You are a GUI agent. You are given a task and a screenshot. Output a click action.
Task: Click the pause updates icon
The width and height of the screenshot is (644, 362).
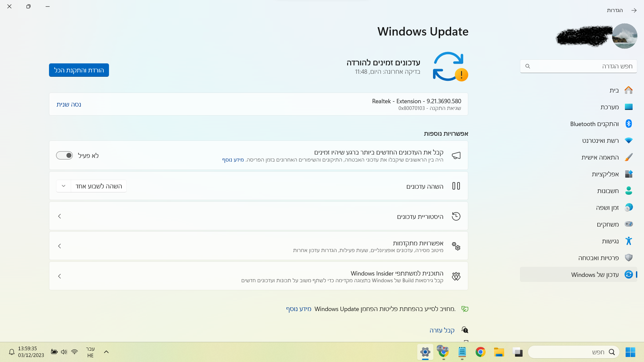click(x=456, y=186)
